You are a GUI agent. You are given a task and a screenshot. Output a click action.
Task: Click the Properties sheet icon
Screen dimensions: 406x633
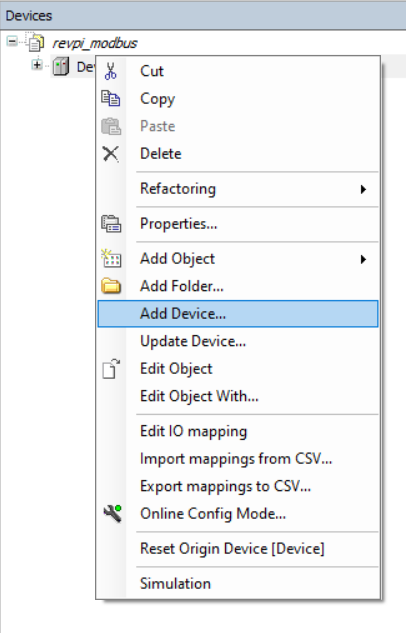[111, 224]
